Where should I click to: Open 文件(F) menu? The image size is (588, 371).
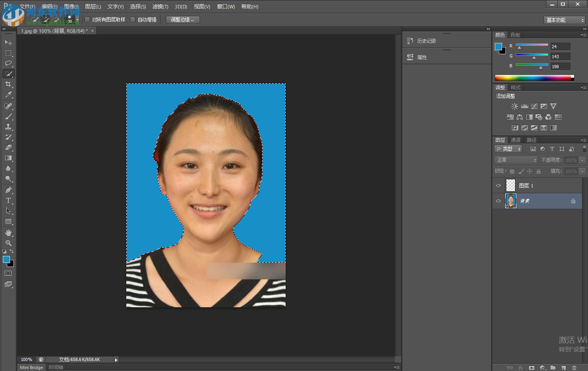point(27,7)
